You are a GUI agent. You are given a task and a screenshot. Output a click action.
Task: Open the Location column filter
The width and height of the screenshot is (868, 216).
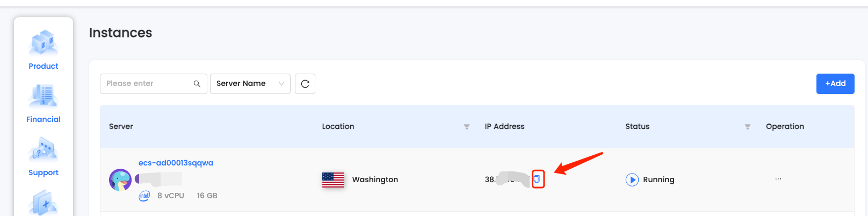467,127
